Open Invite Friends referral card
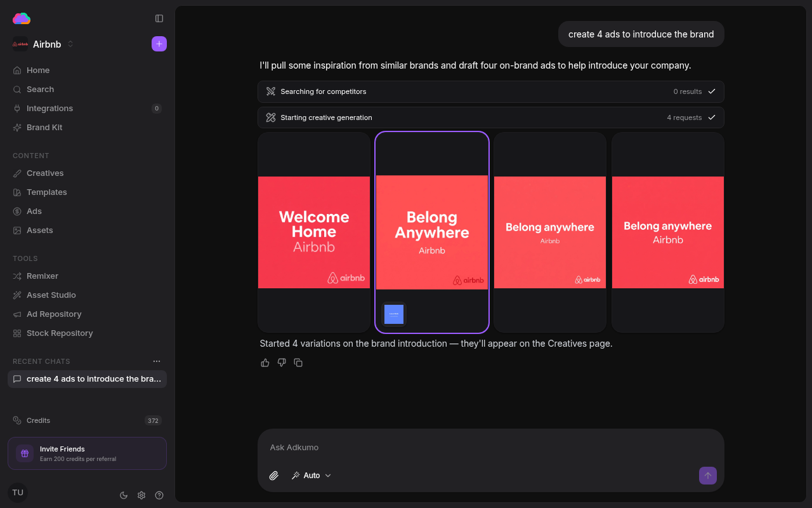812x508 pixels. click(x=87, y=453)
